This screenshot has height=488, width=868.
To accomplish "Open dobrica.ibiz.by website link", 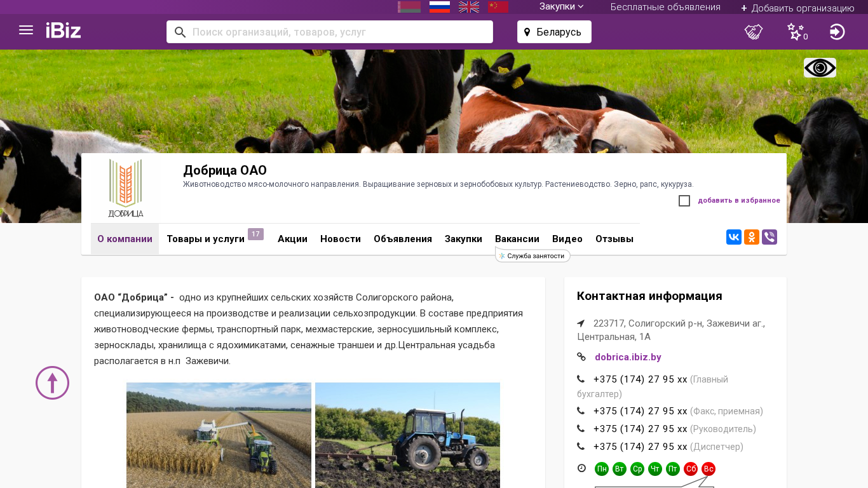I will tap(628, 357).
